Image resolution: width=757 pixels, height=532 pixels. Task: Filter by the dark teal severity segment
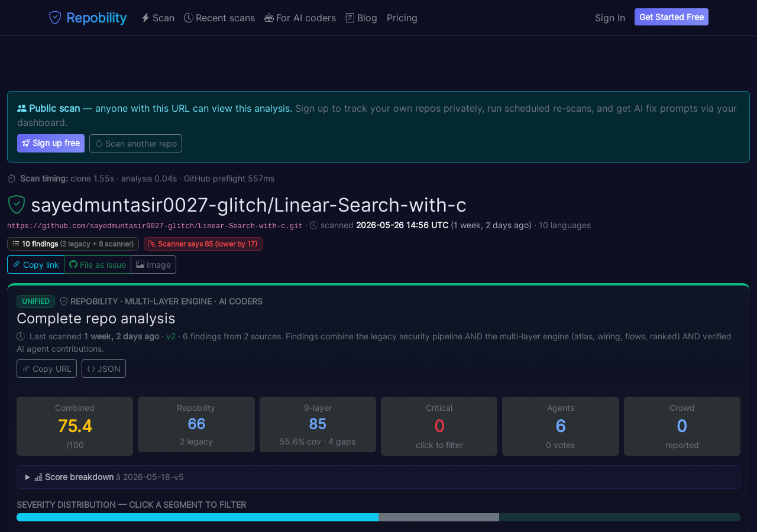click(620, 517)
